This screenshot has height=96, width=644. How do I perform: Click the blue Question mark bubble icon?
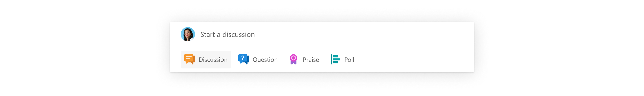click(243, 59)
